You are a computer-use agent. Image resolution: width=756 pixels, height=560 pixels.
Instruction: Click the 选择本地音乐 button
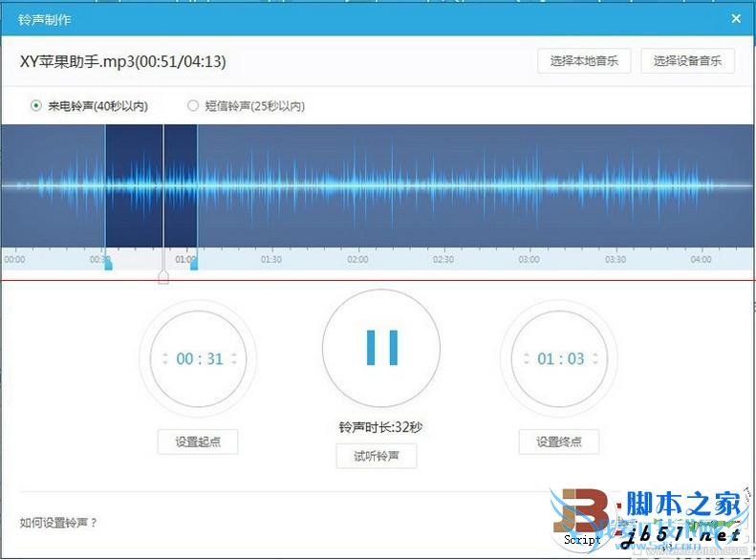(x=584, y=61)
